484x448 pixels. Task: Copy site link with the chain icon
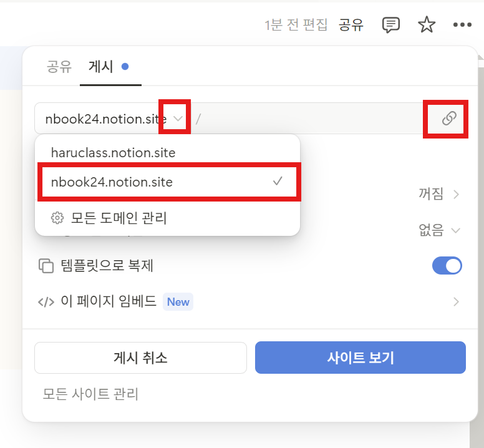449,119
